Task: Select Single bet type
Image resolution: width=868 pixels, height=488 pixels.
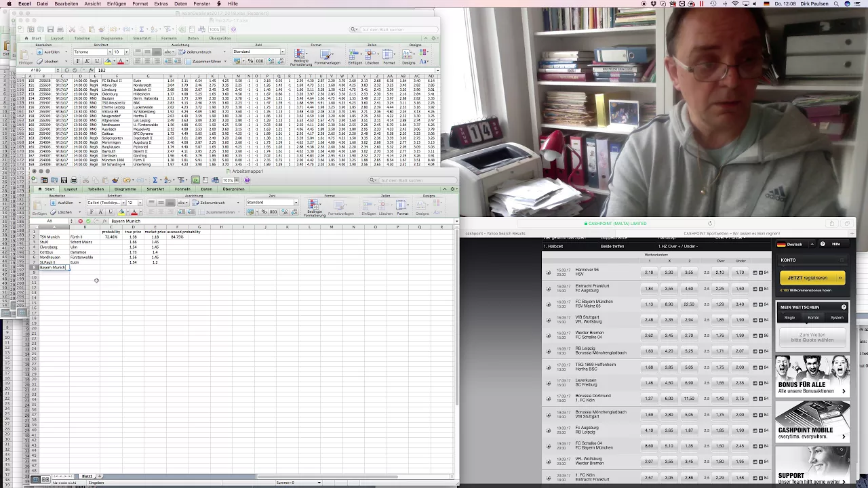Action: click(x=789, y=317)
